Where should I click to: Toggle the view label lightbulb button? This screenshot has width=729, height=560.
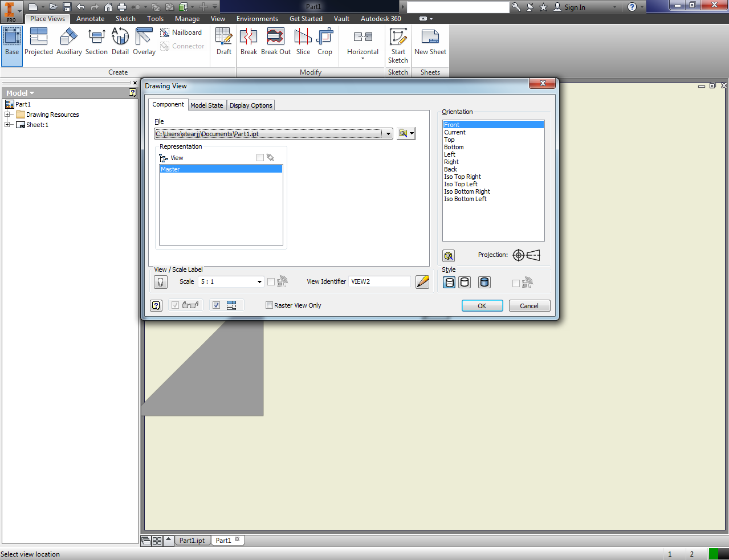(160, 281)
